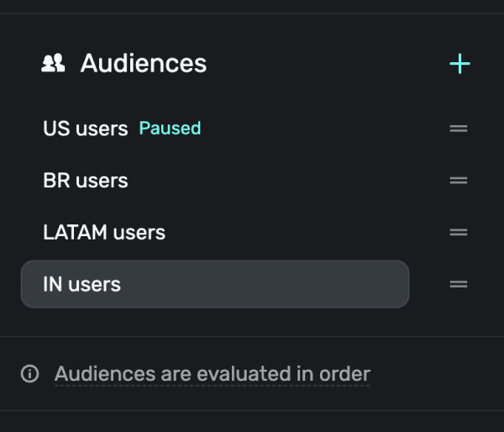This screenshot has height=432, width=504.
Task: Click the Audiences people icon
Action: 53,63
